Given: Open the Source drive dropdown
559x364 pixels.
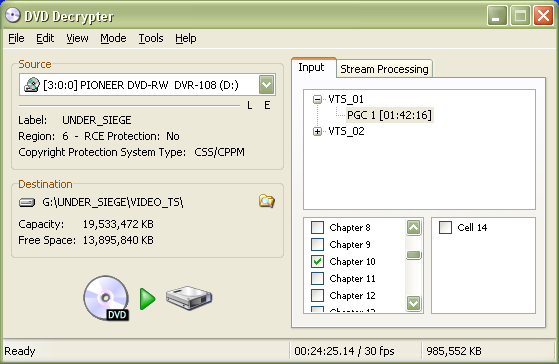Looking at the screenshot, I should [267, 85].
